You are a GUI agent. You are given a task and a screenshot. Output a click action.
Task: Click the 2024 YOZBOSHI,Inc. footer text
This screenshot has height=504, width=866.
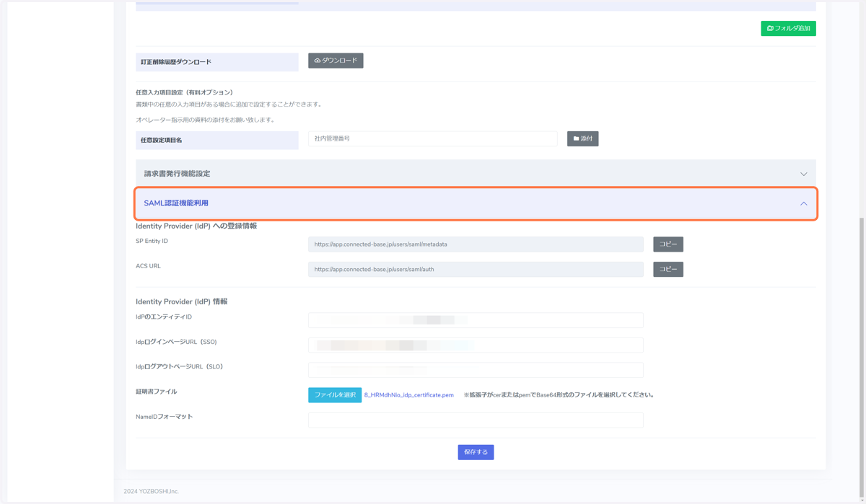pos(151,492)
